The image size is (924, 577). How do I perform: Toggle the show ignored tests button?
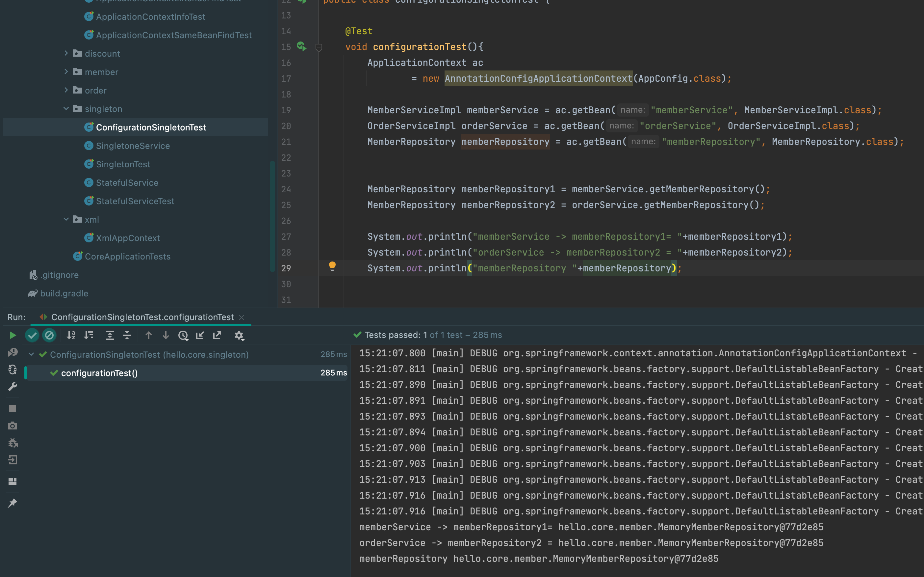[x=49, y=336]
